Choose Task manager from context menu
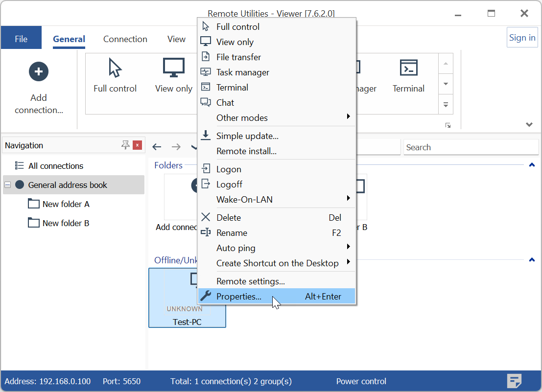The width and height of the screenshot is (542, 392). pos(242,72)
